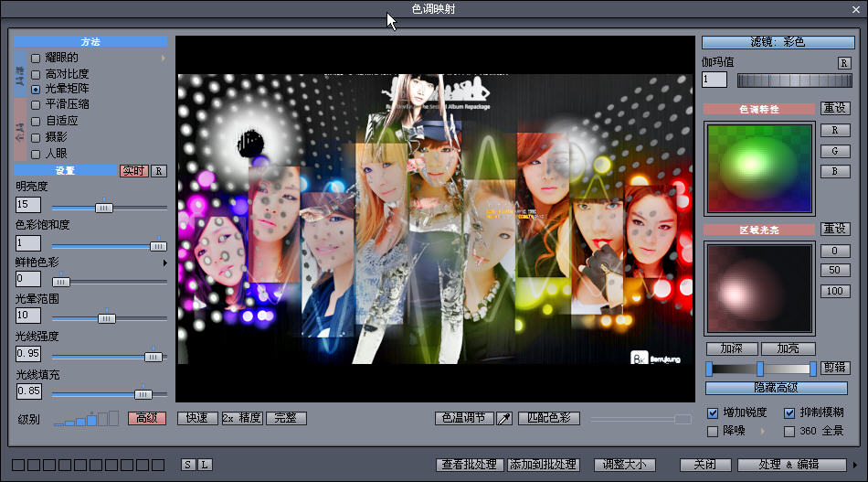The width and height of the screenshot is (868, 482).
Task: Click the S preset button
Action: pos(188,465)
